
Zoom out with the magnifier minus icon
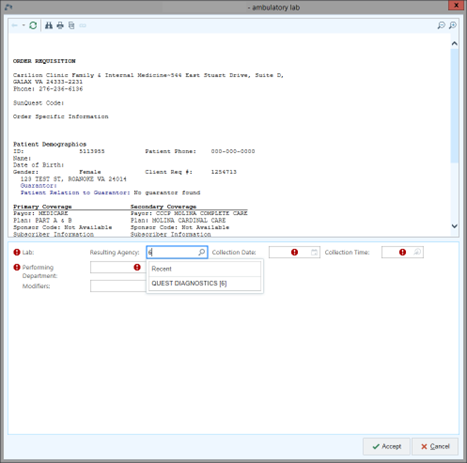441,25
